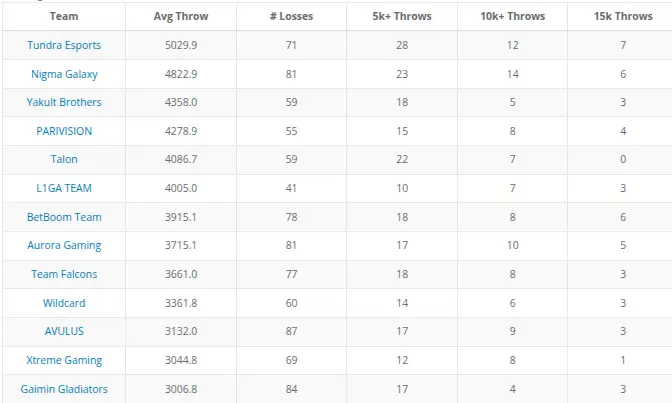The height and width of the screenshot is (403, 672).
Task: Open the AVULUS team page
Action: (64, 331)
